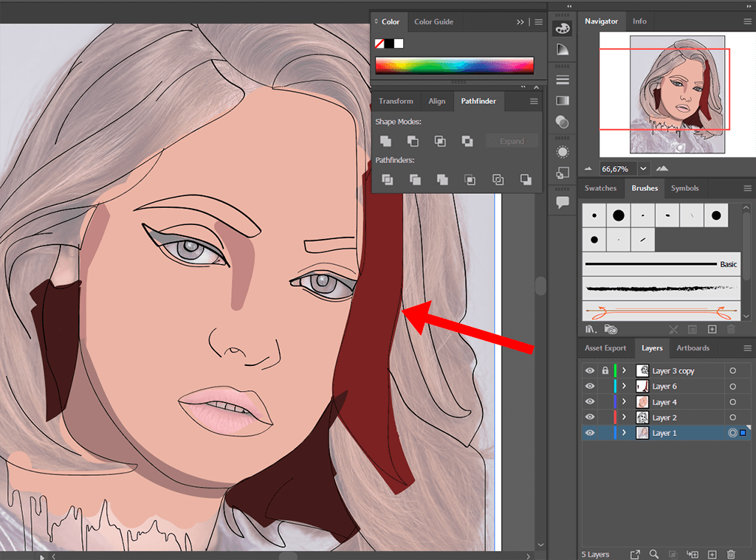Open the Navigator zoom level dropdown
Image resolution: width=756 pixels, height=560 pixels.
[643, 169]
